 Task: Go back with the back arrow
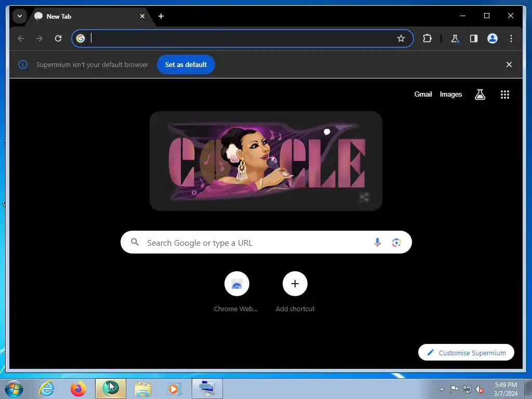tap(21, 38)
